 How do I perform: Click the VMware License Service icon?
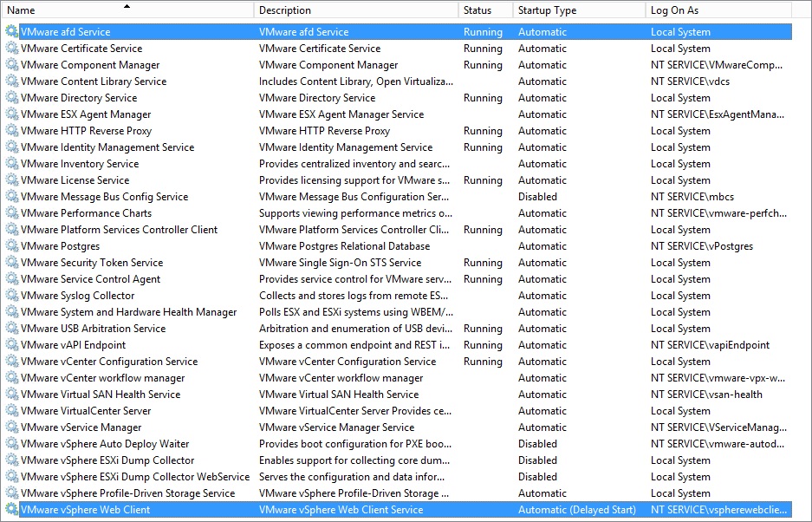pos(12,180)
